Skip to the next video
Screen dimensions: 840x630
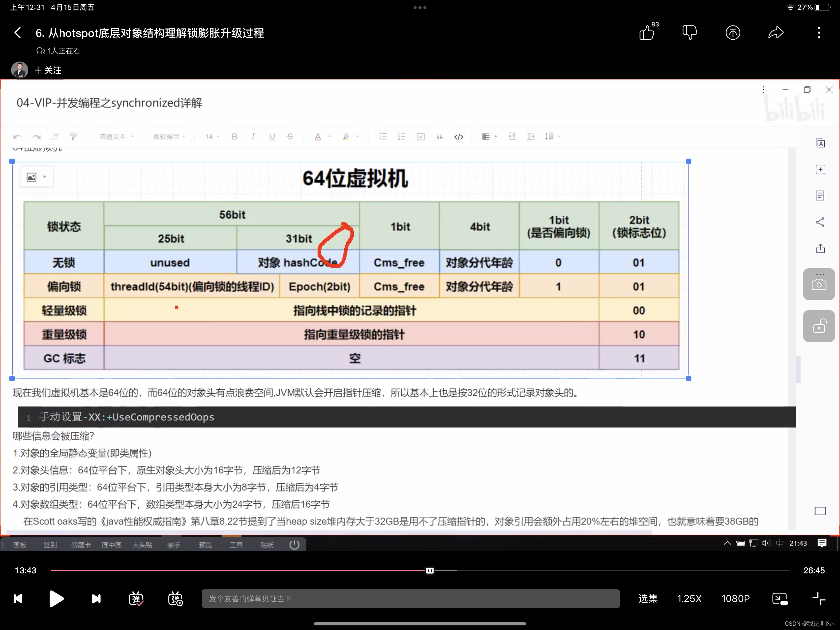coord(97,599)
